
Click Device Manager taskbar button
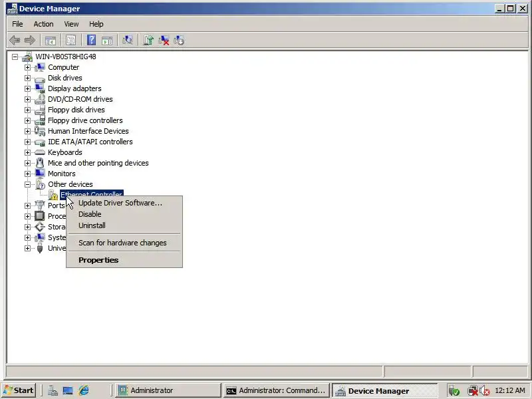[x=384, y=391]
